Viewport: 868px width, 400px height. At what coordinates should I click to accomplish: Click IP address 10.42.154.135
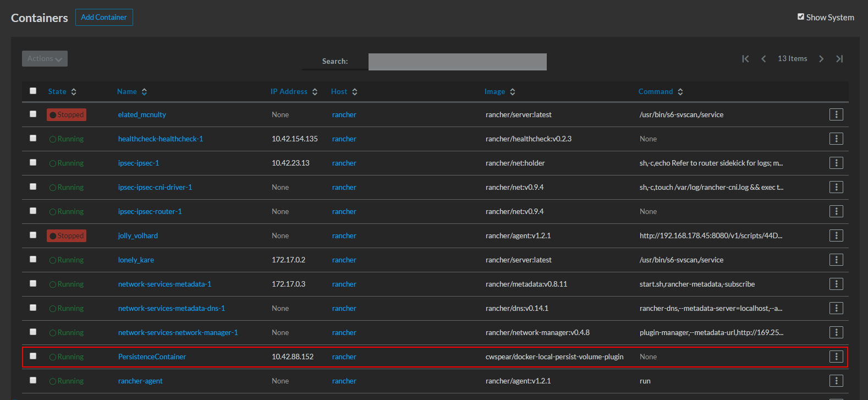tap(295, 139)
